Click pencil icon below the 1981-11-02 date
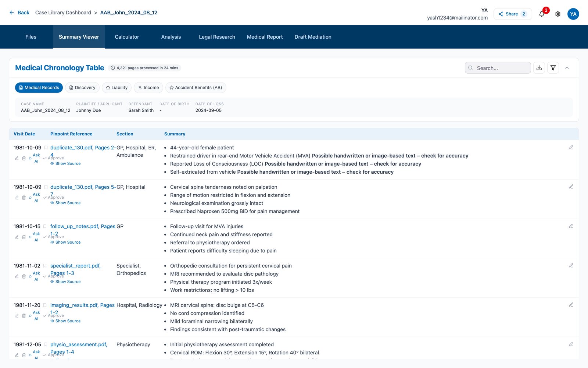 point(17,276)
